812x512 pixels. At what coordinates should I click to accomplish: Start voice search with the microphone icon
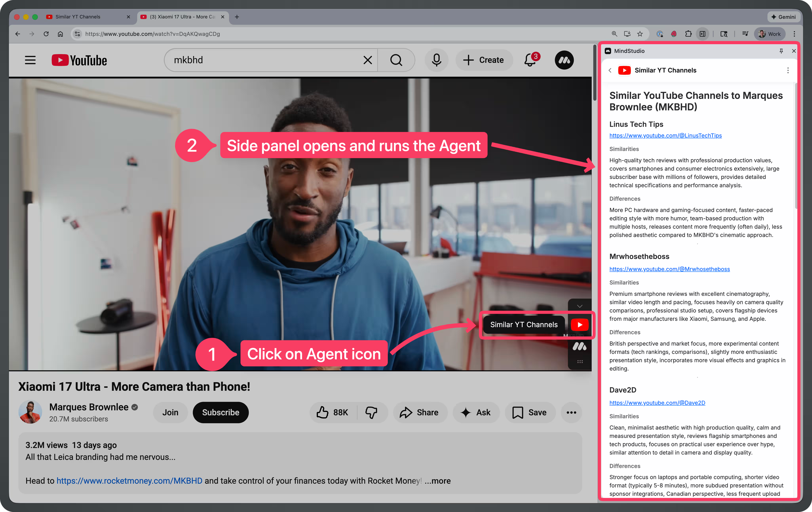(436, 60)
